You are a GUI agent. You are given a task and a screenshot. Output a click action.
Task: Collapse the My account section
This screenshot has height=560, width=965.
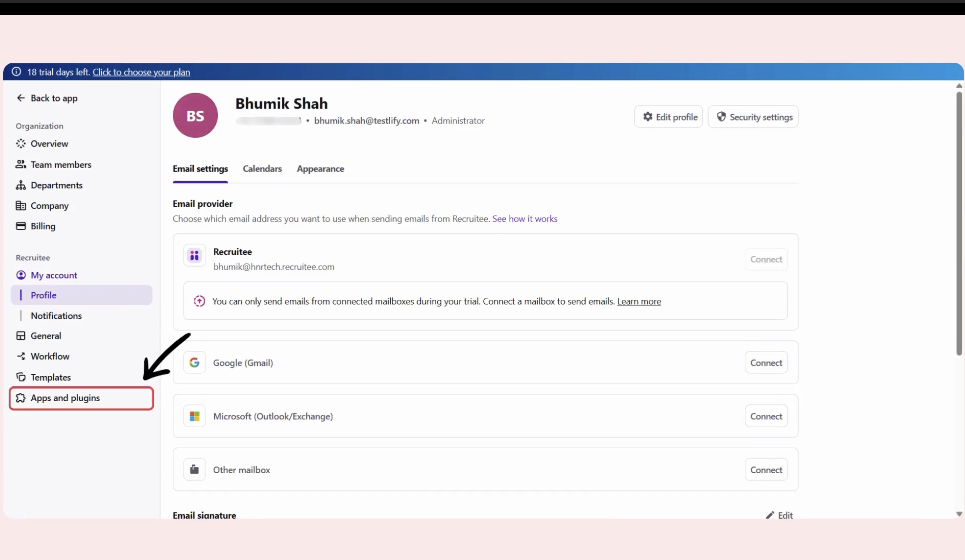54,275
